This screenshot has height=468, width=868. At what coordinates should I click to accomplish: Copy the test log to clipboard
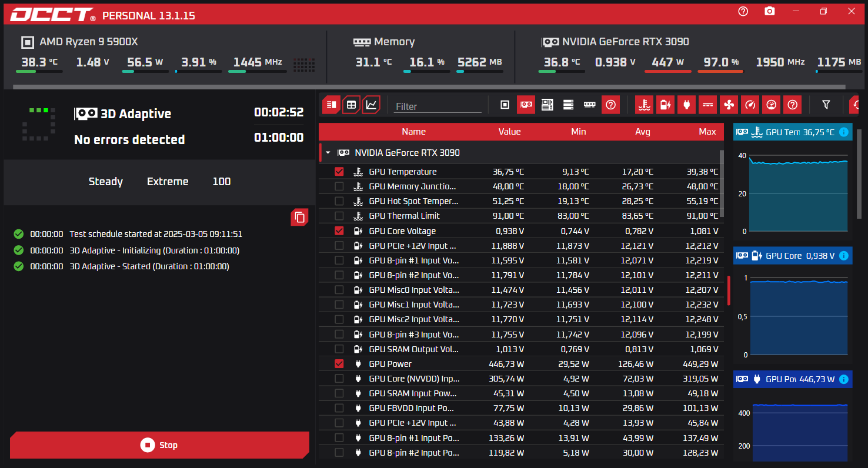pos(300,217)
